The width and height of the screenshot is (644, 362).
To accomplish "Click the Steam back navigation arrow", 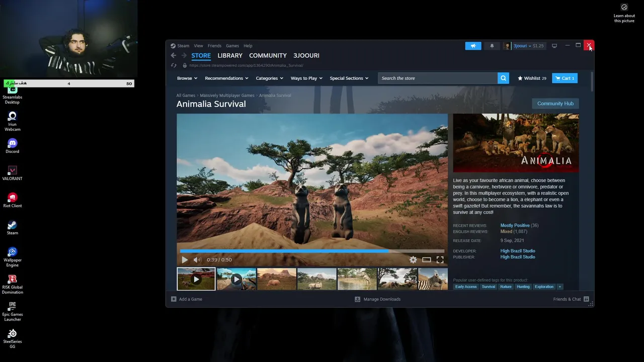I will pos(174,55).
